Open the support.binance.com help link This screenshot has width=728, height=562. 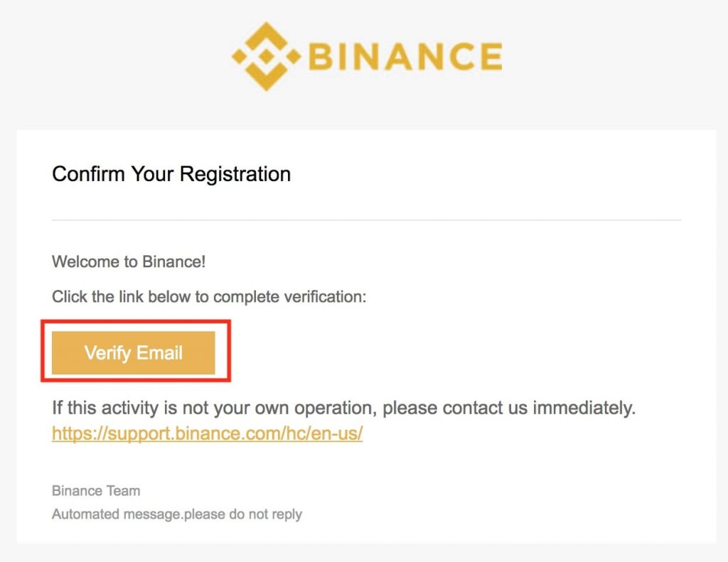(x=207, y=433)
